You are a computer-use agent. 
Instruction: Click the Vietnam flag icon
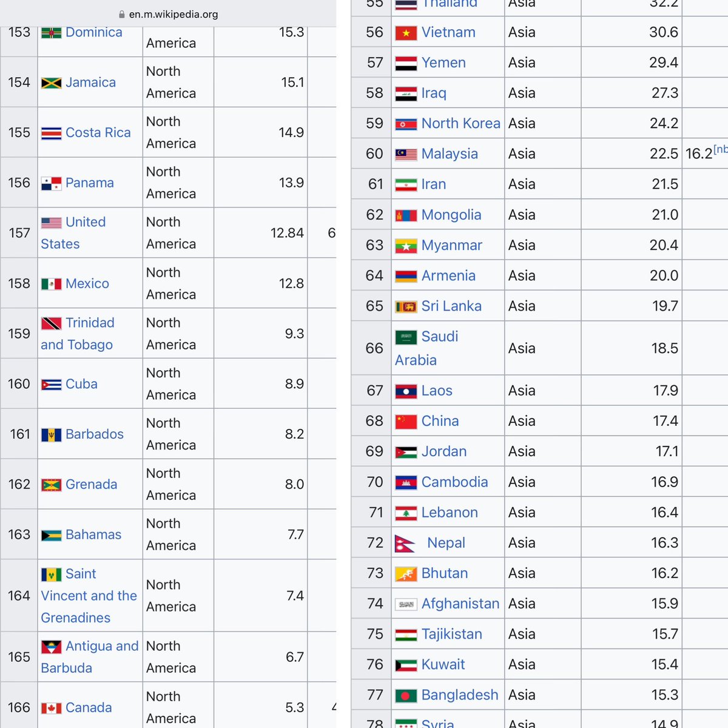point(406,32)
